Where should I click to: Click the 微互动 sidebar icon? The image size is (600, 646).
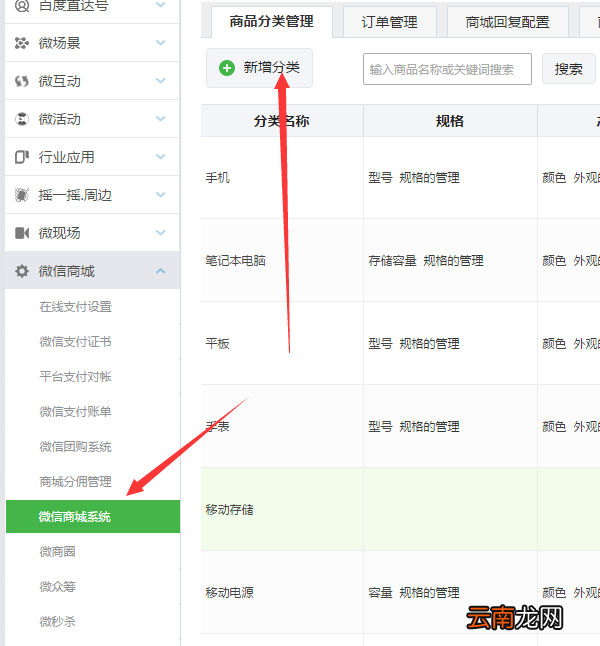(22, 81)
